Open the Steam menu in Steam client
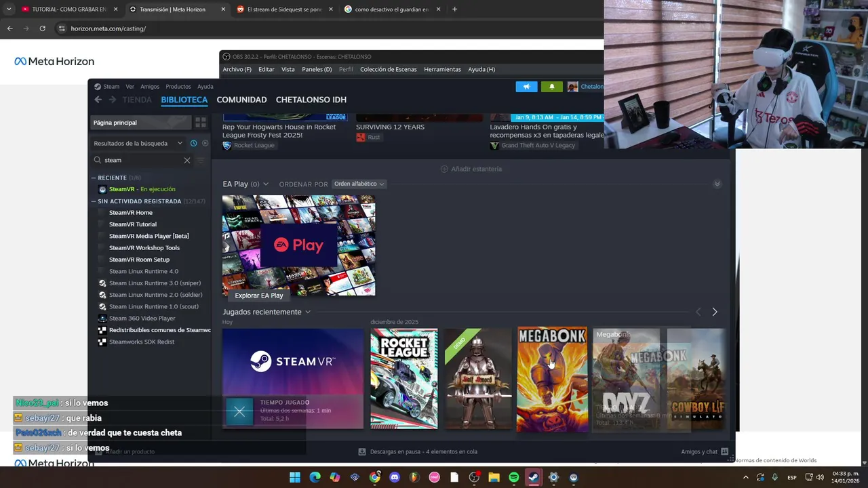This screenshot has width=868, height=488. tap(111, 86)
